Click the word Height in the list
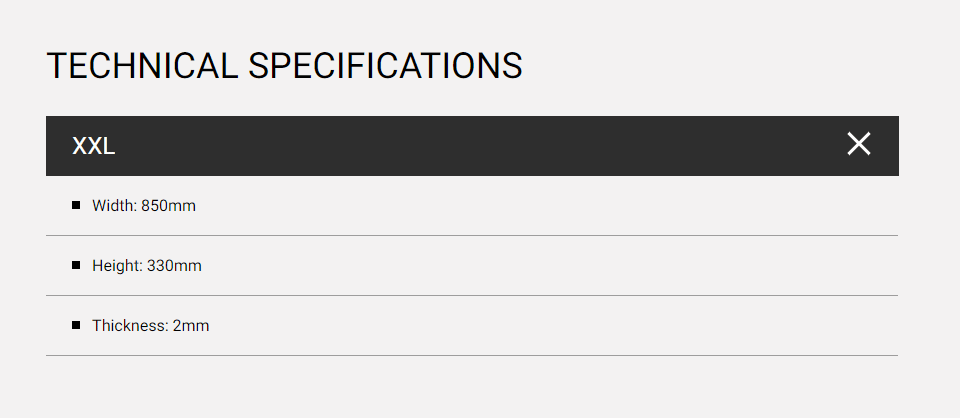 (x=117, y=266)
